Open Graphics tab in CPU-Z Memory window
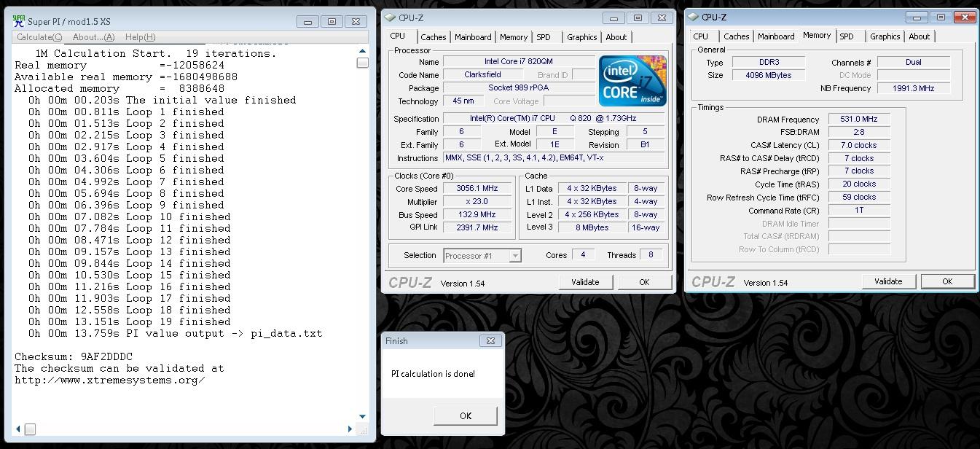Image resolution: width=980 pixels, height=449 pixels. click(x=885, y=36)
